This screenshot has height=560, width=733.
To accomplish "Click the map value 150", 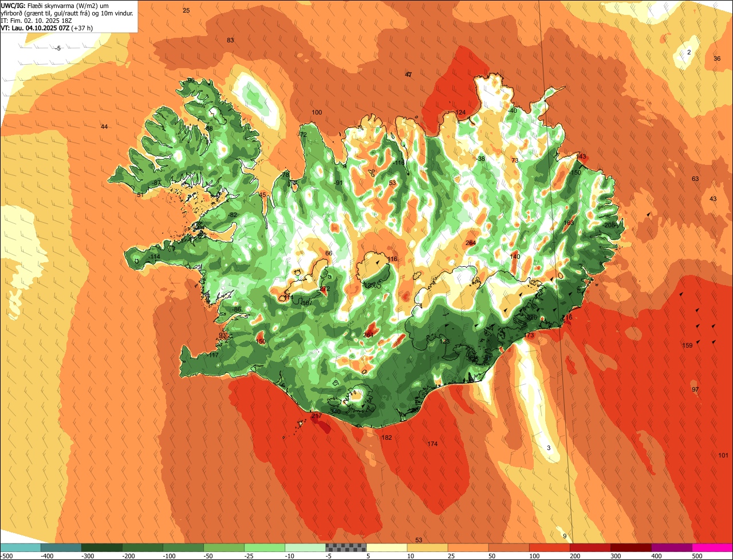I will click(x=261, y=341).
